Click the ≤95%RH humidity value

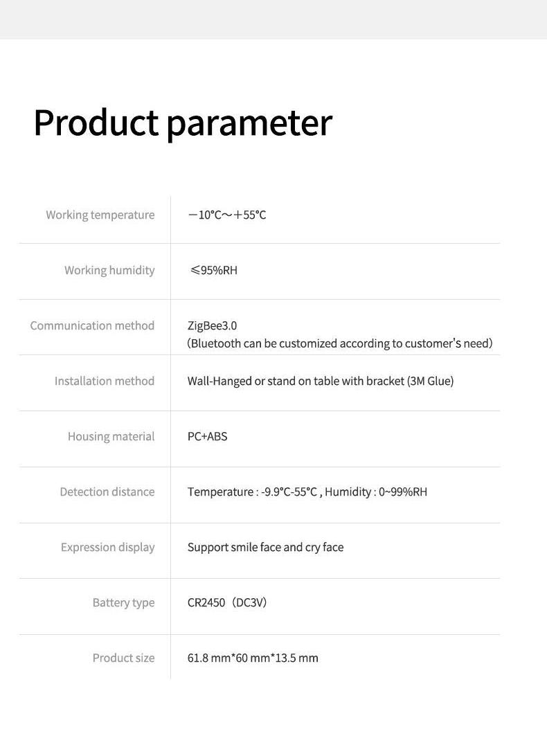click(x=213, y=270)
